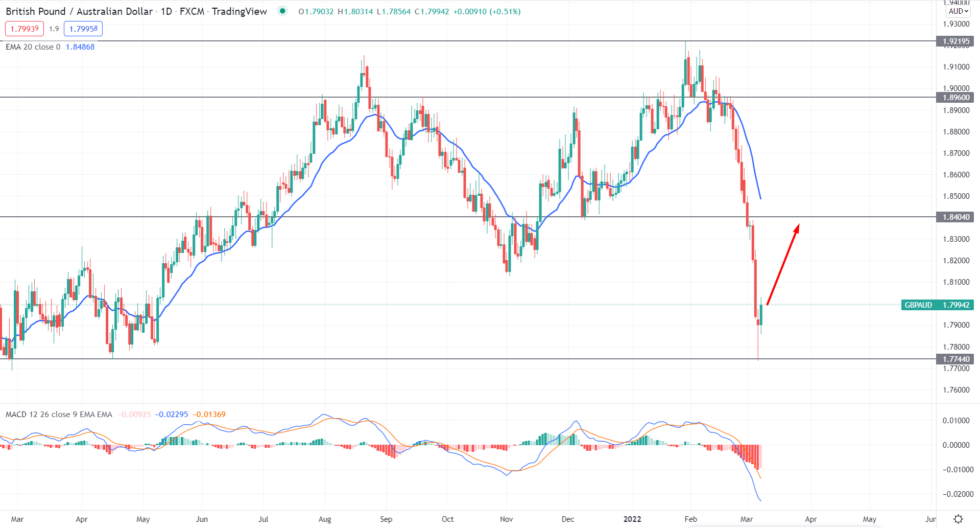Click the green market status dot

pyautogui.click(x=282, y=11)
